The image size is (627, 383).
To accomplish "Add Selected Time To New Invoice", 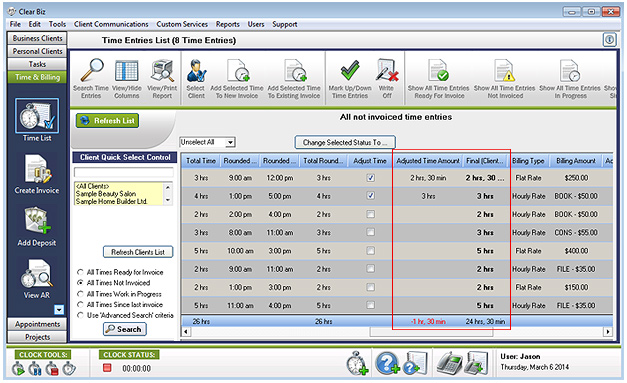I will [237, 79].
